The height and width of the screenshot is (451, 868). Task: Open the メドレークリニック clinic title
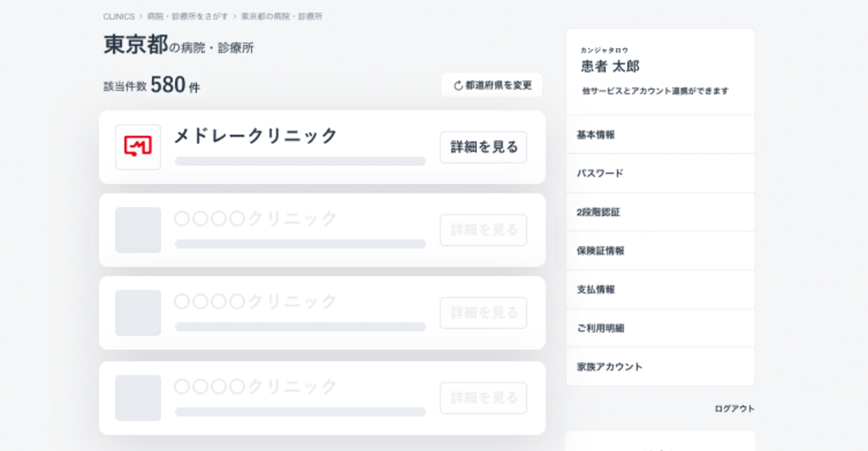click(x=255, y=136)
